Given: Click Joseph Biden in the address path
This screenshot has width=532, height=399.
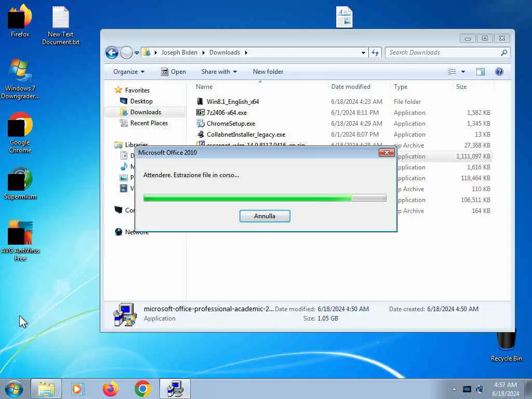Looking at the screenshot, I should coord(179,52).
